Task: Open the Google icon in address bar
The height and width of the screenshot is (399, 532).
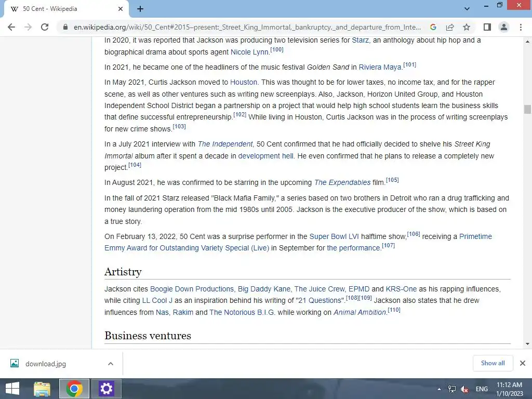Action: 433,27
